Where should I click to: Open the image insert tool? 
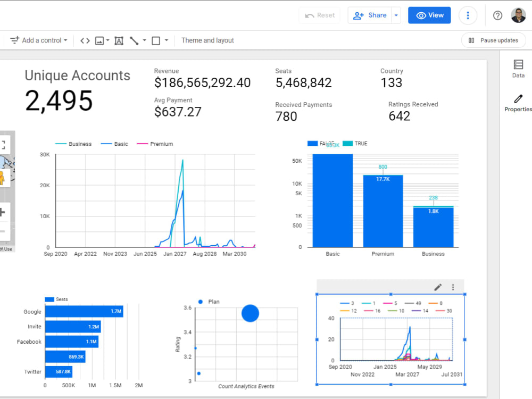pos(99,40)
